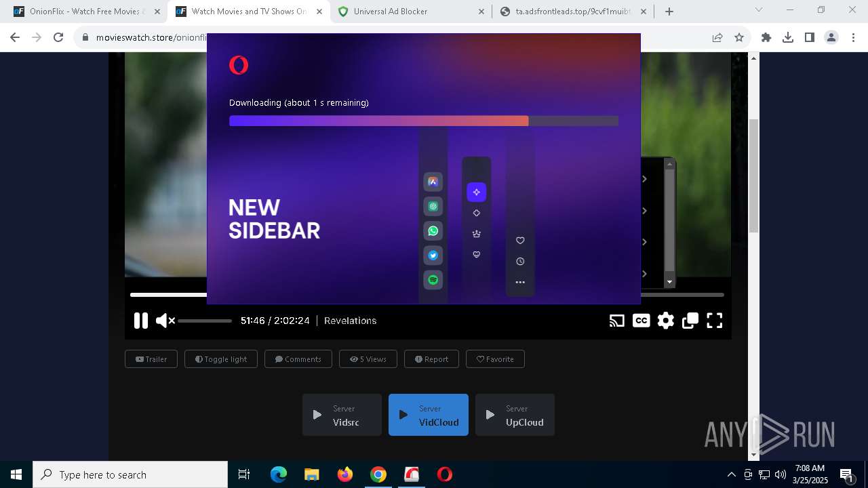The height and width of the screenshot is (488, 868).
Task: Add movie to Favorite
Action: click(495, 359)
